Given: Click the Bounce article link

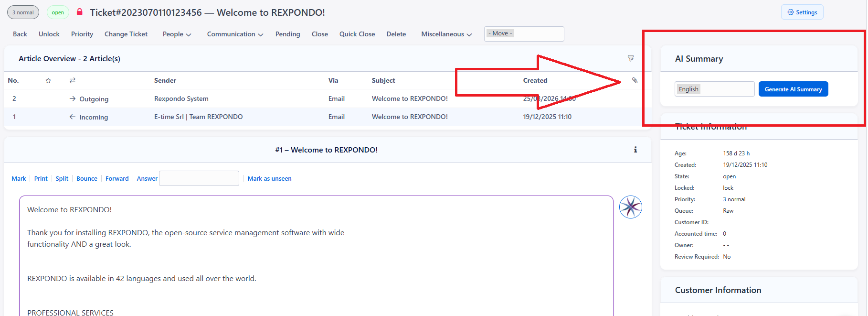Looking at the screenshot, I should tap(87, 178).
